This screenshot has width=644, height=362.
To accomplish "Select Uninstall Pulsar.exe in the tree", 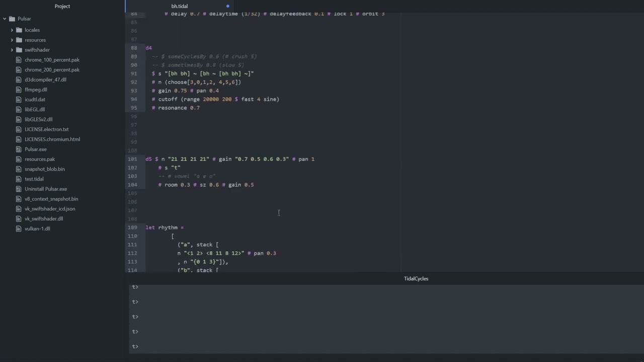I will click(46, 189).
